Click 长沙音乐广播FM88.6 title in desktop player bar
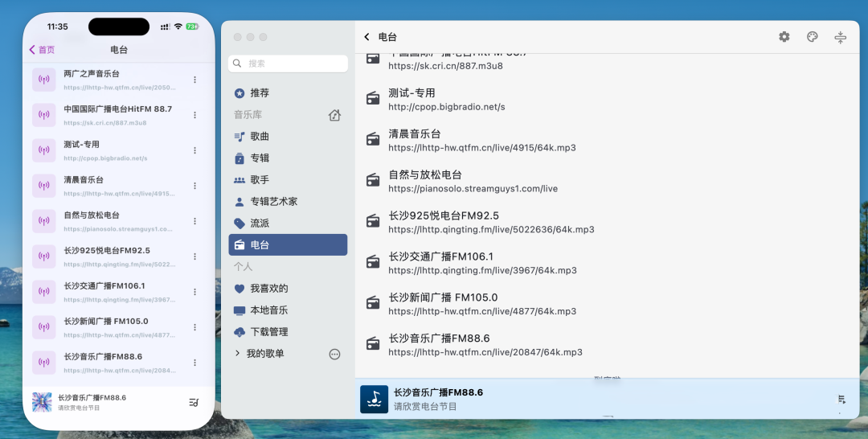The image size is (868, 439). (x=439, y=392)
